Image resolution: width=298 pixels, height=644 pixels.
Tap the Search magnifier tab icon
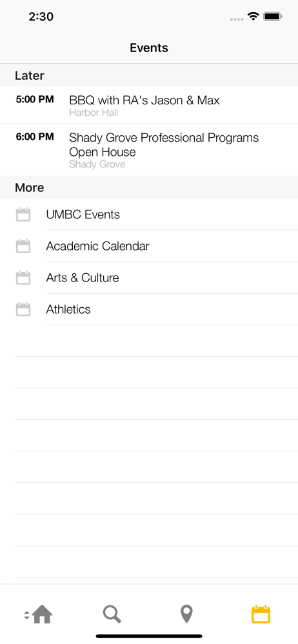[112, 614]
